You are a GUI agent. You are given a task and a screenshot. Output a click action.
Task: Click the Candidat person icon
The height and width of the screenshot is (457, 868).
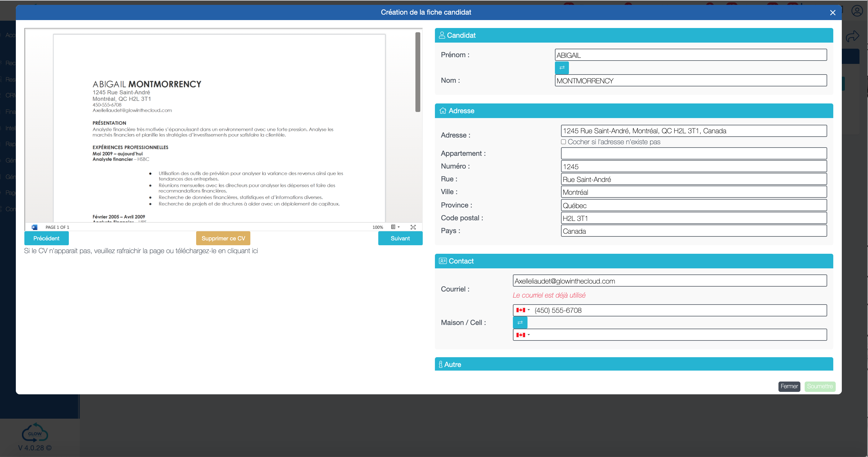coord(442,35)
